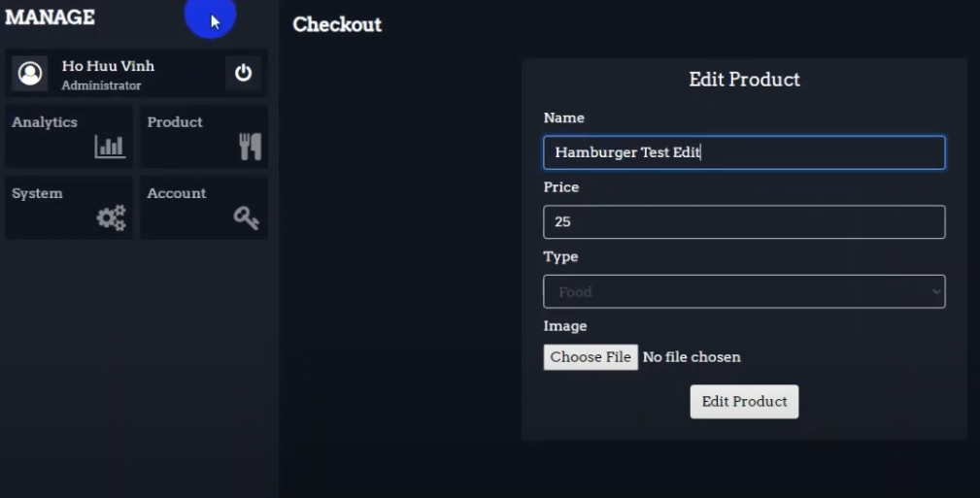
Task: Click the Ho Huu Vinh username
Action: (x=108, y=66)
